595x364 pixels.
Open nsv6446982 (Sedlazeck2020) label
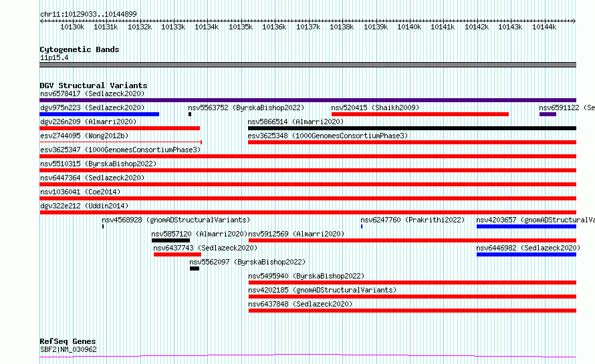coord(528,248)
